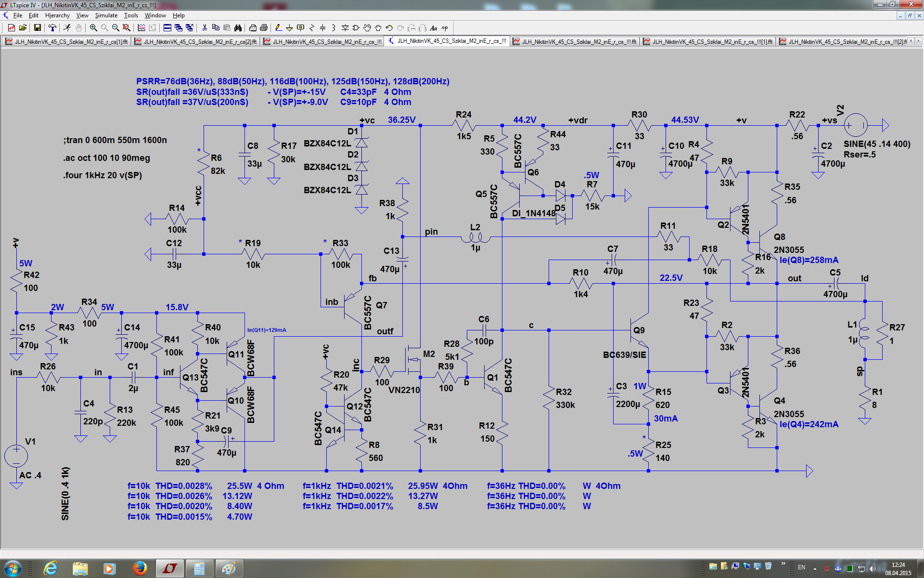Place a diode component

point(345,28)
